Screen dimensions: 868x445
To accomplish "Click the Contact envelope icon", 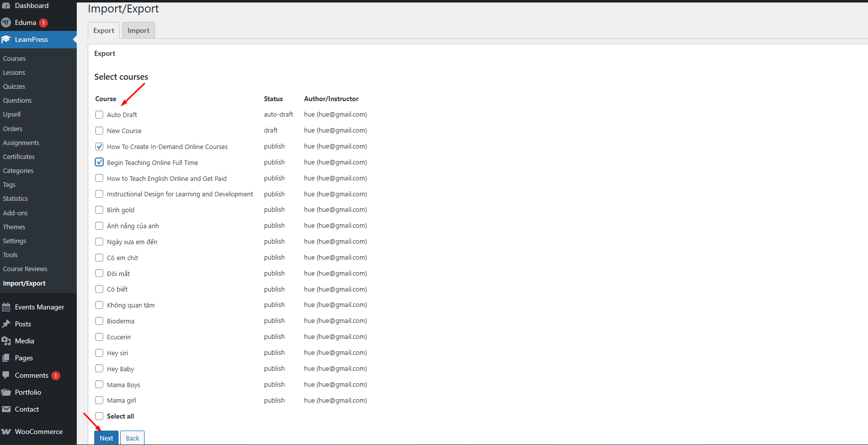I will (6, 409).
